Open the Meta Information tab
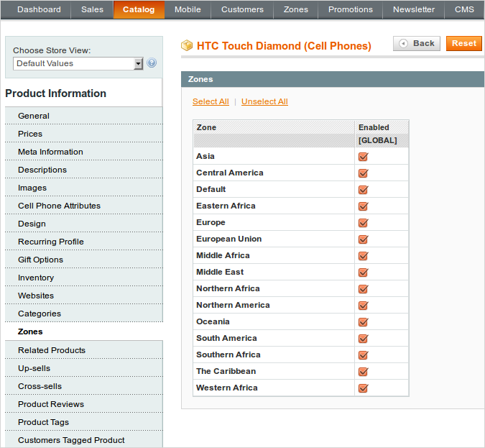485x448 pixels. point(84,152)
